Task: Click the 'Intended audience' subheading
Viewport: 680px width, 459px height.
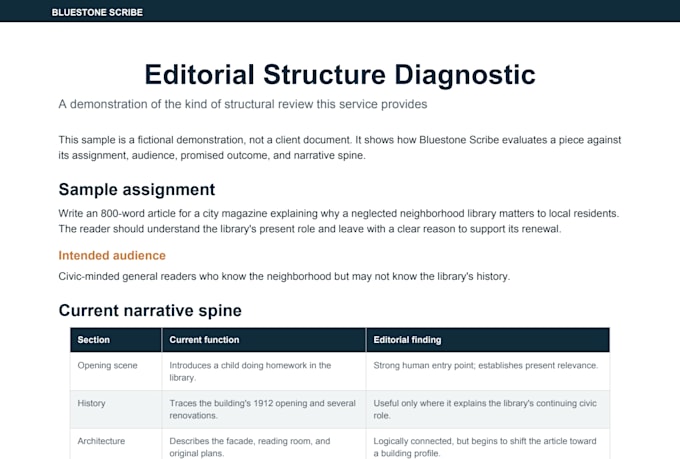Action: pyautogui.click(x=112, y=256)
